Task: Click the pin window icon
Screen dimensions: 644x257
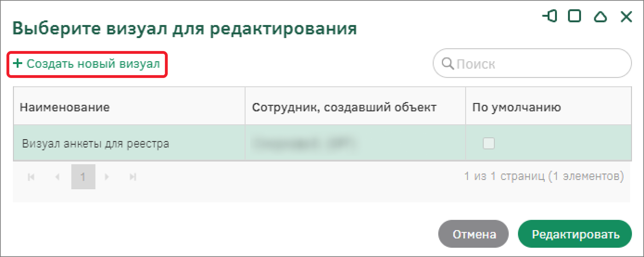Action: 549,17
